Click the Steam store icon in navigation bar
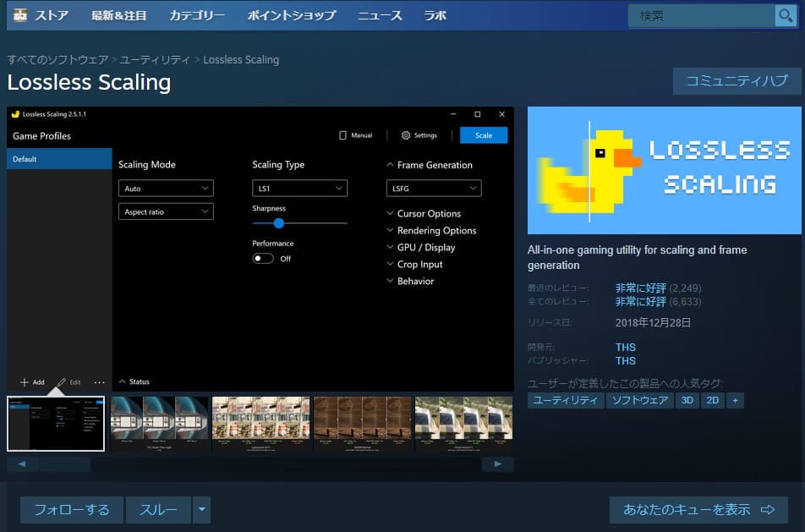 coord(20,15)
